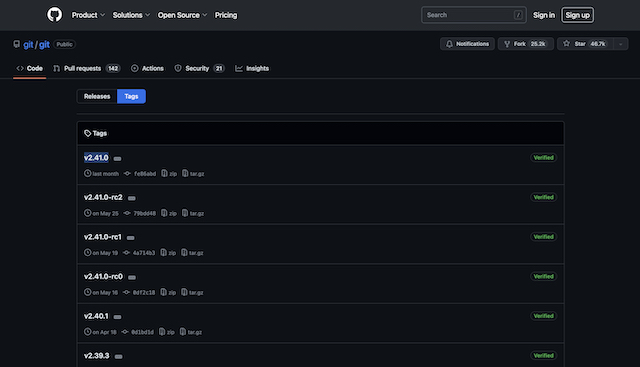Open the GitHub logo homepage
The image size is (640, 367).
54,15
